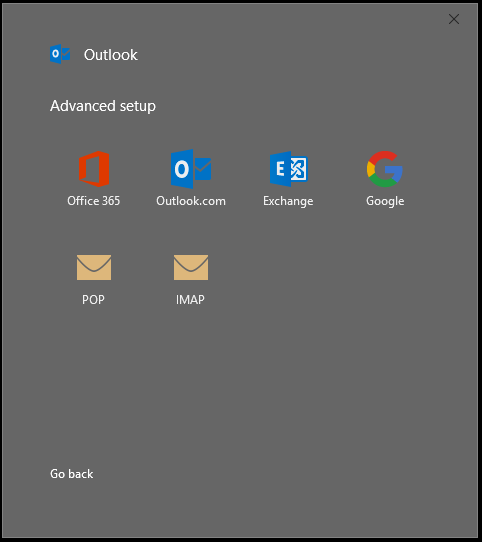
Task: Select the IMAP envelope icon
Action: tap(191, 268)
